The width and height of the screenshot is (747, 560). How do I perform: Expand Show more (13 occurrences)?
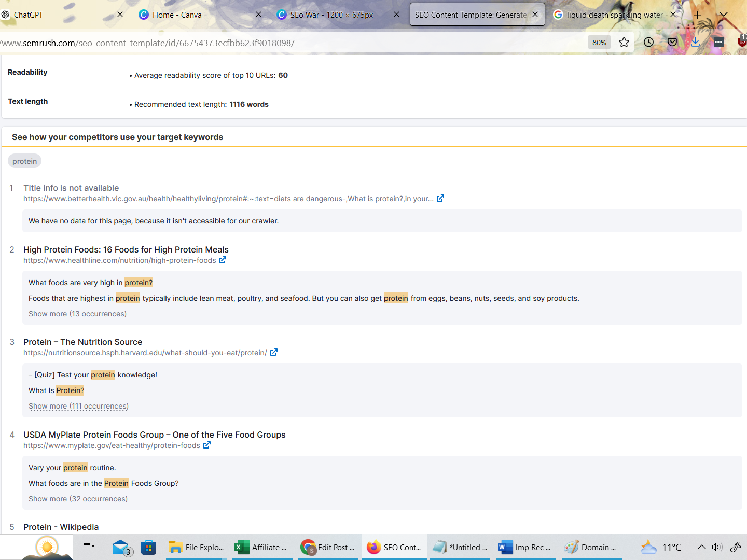click(77, 314)
